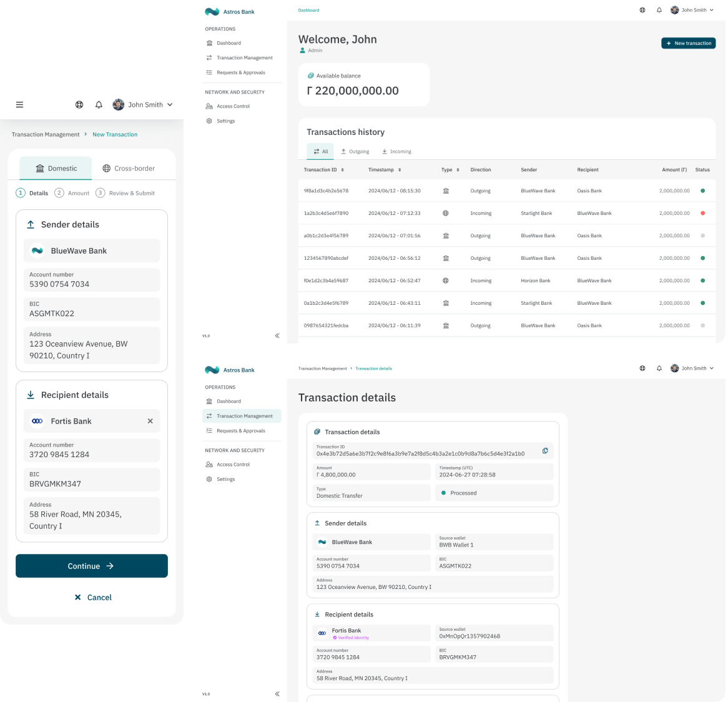
Task: Click recipient wallet 0xMnOpQr1357902468
Action: [x=494, y=633]
